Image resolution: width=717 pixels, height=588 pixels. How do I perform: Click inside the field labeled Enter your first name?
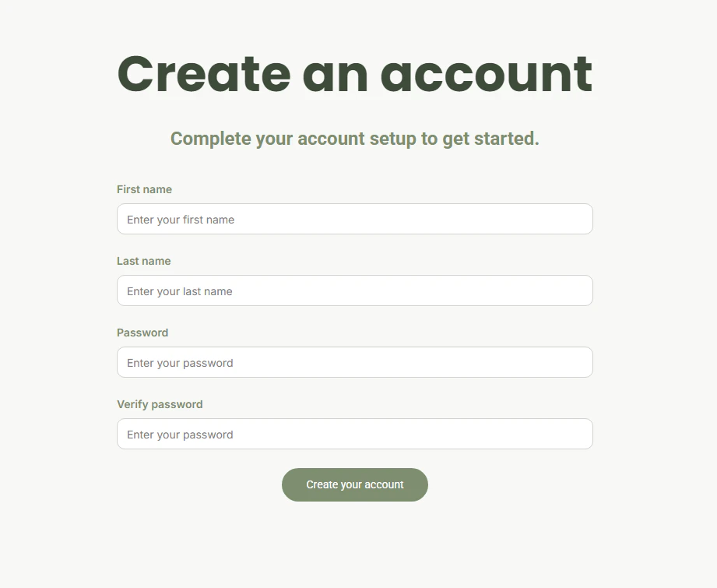click(354, 219)
